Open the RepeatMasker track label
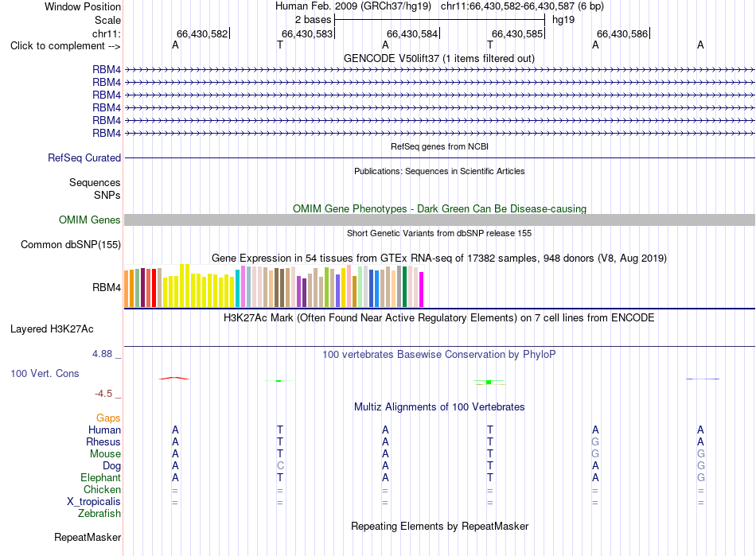The width and height of the screenshot is (756, 556). point(88,537)
